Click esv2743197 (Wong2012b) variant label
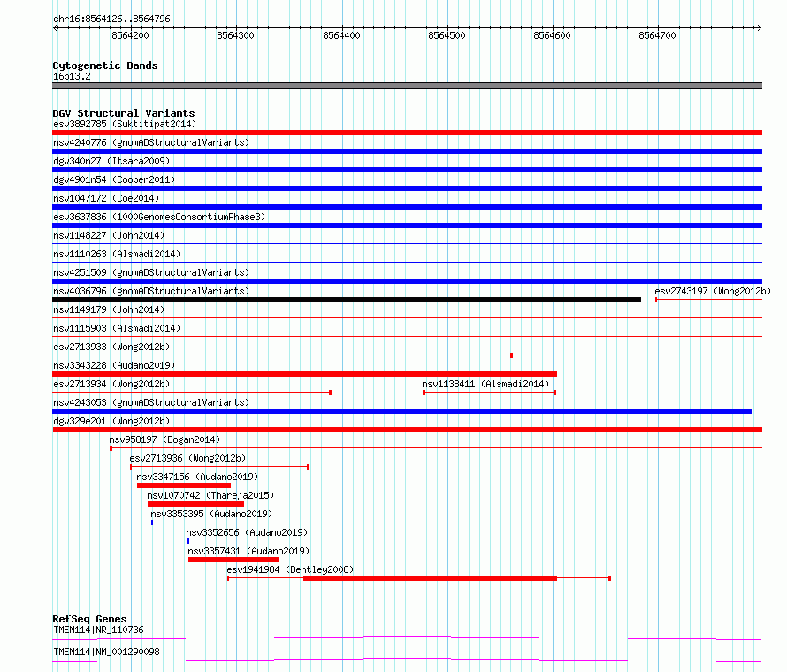Image resolution: width=787 pixels, height=672 pixels. pyautogui.click(x=713, y=291)
